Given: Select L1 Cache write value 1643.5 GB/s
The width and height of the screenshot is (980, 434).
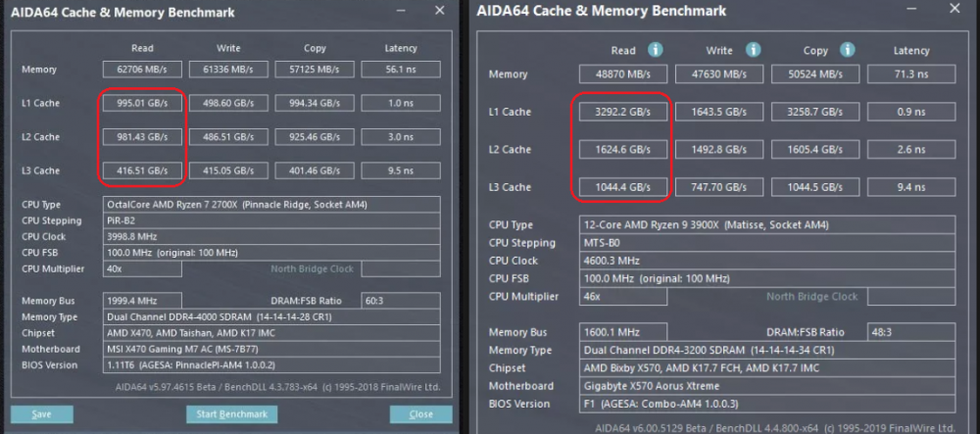Looking at the screenshot, I should 719,112.
